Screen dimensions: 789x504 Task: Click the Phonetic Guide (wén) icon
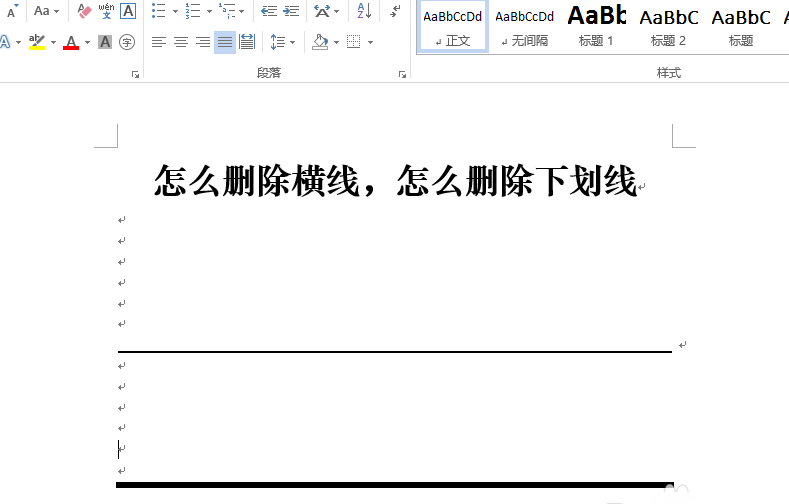tap(106, 11)
